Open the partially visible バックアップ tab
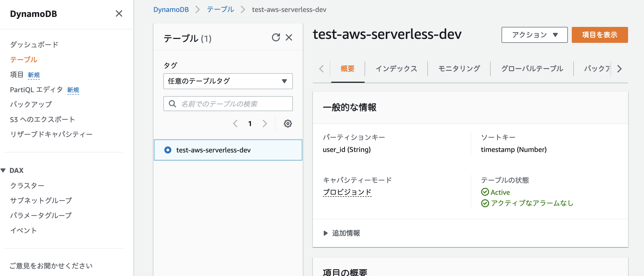This screenshot has height=276, width=644. click(597, 69)
